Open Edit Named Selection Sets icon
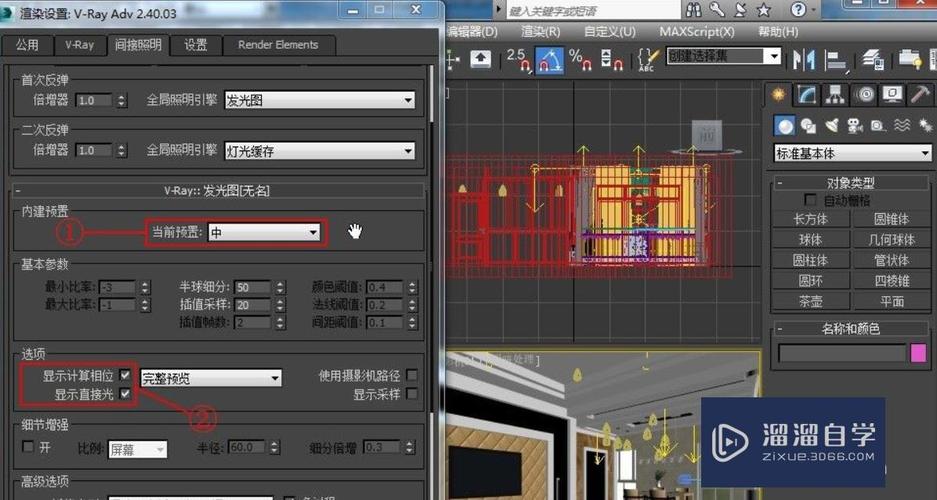The image size is (937, 500). pos(648,59)
